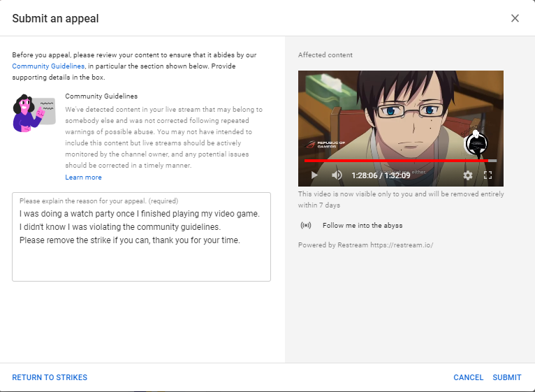Open the Community Guidelines link
Image resolution: width=535 pixels, height=392 pixels.
point(48,66)
